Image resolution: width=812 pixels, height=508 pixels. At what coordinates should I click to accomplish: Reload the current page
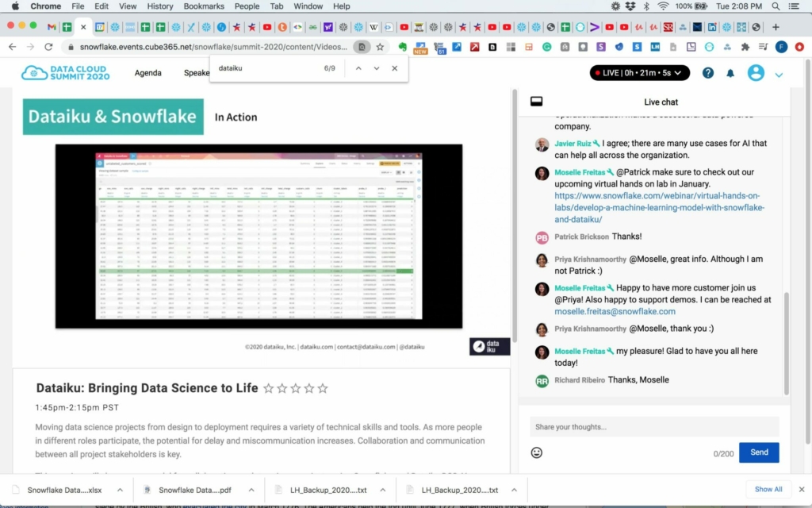coord(48,47)
